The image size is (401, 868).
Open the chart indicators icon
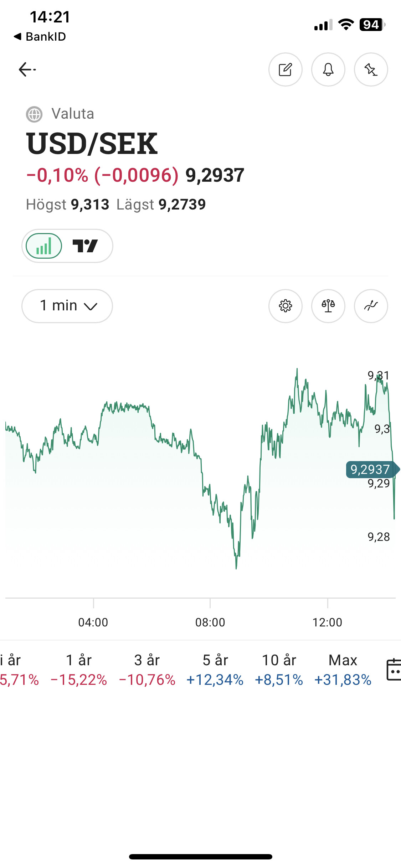coord(371,306)
